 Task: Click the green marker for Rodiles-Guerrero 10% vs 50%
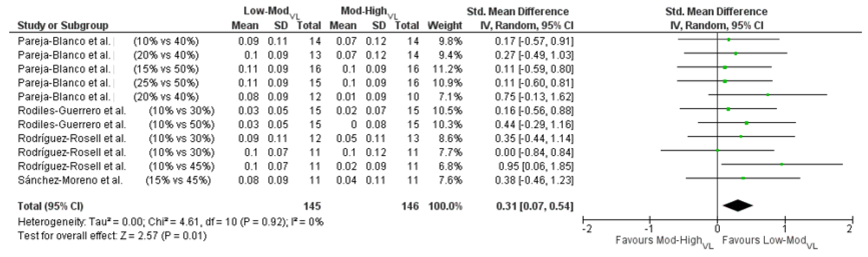coord(746,123)
